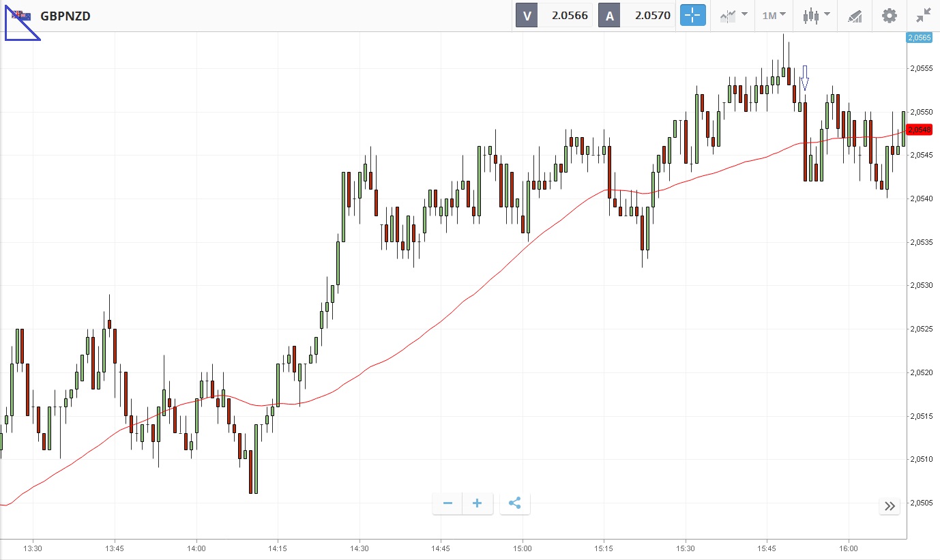Share the chart using share icon
The image size is (940, 560).
coord(515,503)
